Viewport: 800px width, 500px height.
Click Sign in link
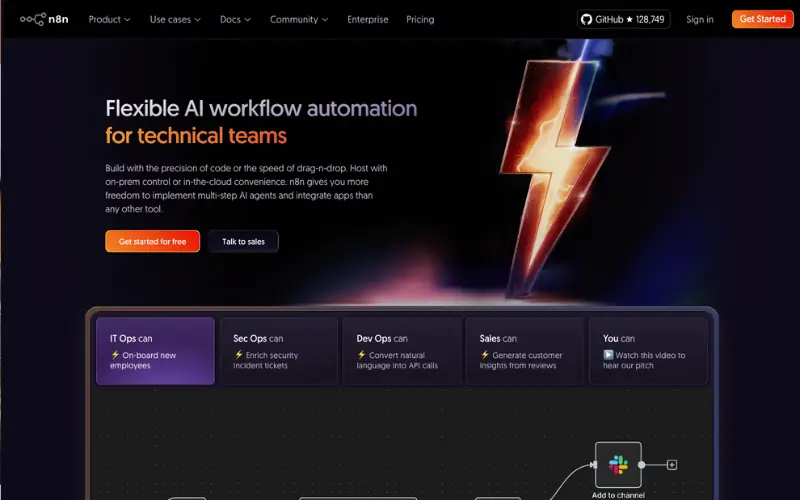tap(699, 19)
